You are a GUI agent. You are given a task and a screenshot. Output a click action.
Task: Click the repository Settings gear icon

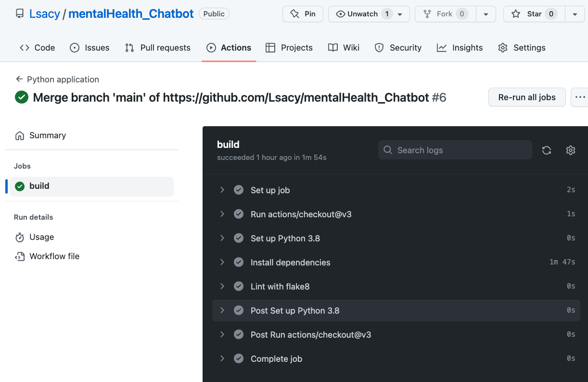coord(502,47)
